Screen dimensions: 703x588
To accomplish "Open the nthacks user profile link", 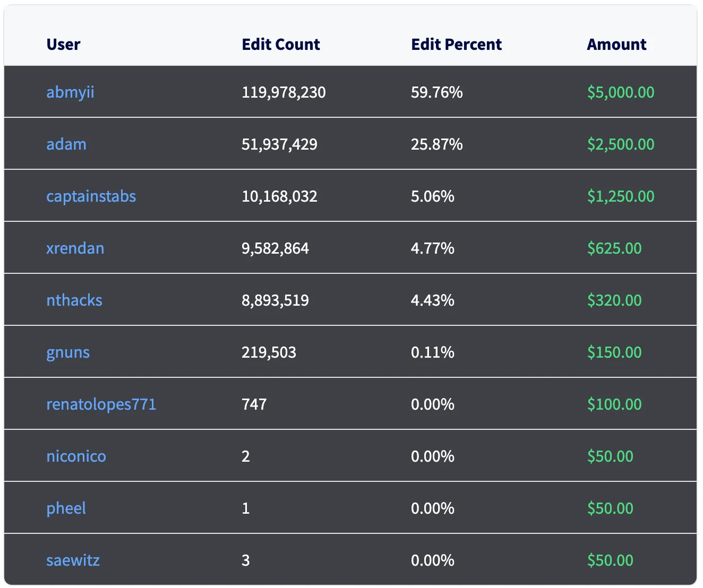I will tap(74, 300).
